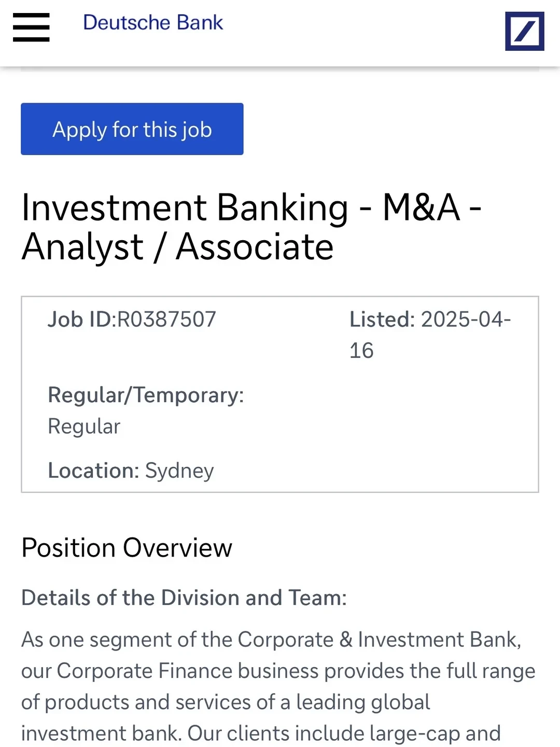Select the 2025-04- listing date text
The height and width of the screenshot is (747, 560).
click(466, 320)
